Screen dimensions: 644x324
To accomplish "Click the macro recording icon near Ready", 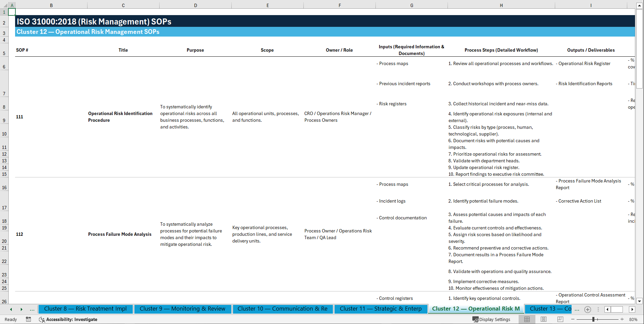I will click(x=28, y=319).
